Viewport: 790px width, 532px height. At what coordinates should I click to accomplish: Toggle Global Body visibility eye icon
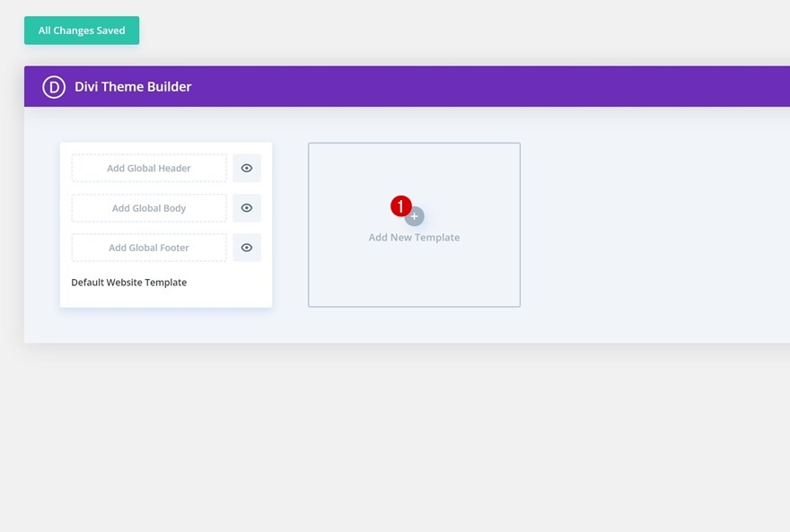pyautogui.click(x=246, y=208)
